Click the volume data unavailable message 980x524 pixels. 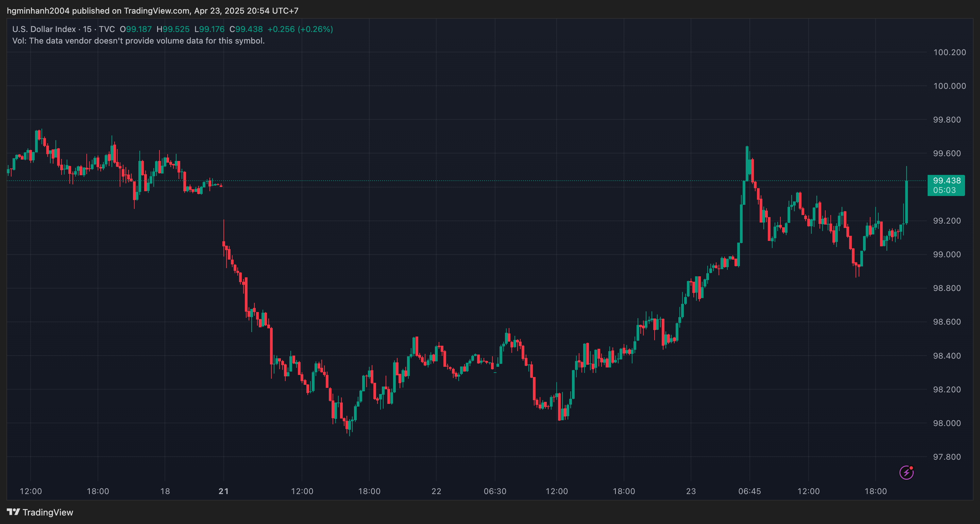tap(138, 41)
